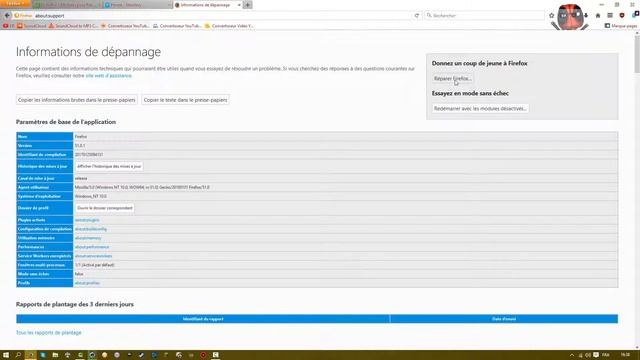
Task: Open a new tab with the plus button
Action: 247,5
